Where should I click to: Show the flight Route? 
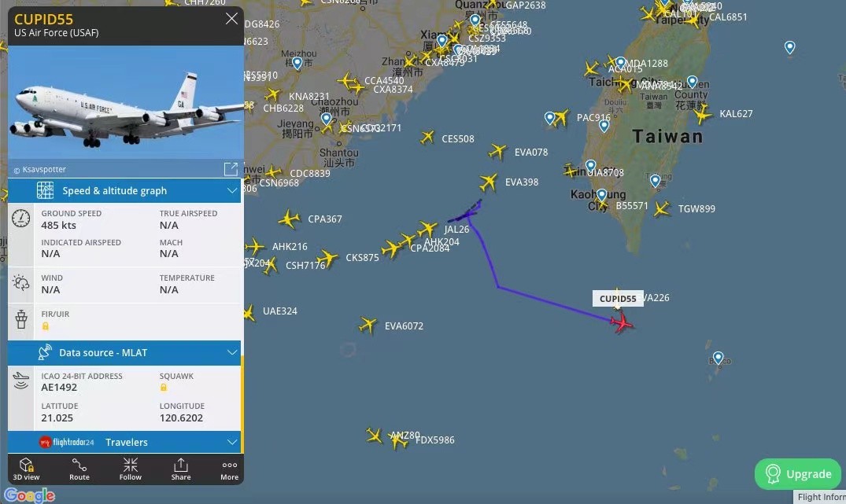pyautogui.click(x=79, y=469)
